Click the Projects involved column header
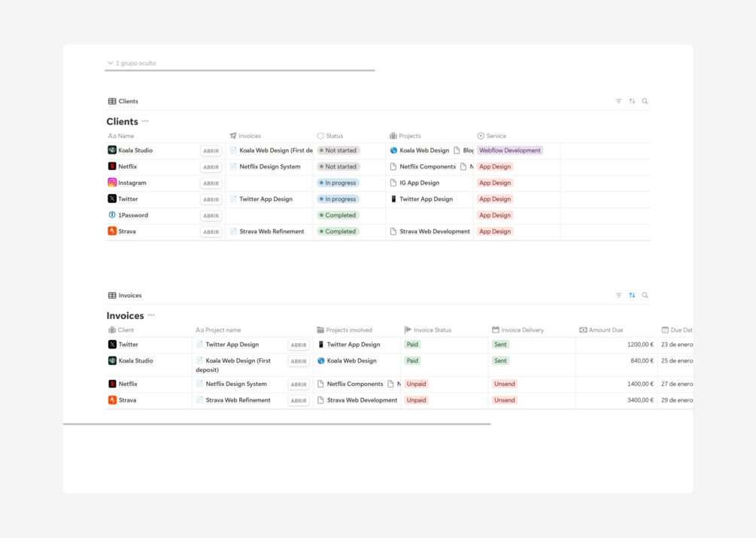756x538 pixels. 345,330
